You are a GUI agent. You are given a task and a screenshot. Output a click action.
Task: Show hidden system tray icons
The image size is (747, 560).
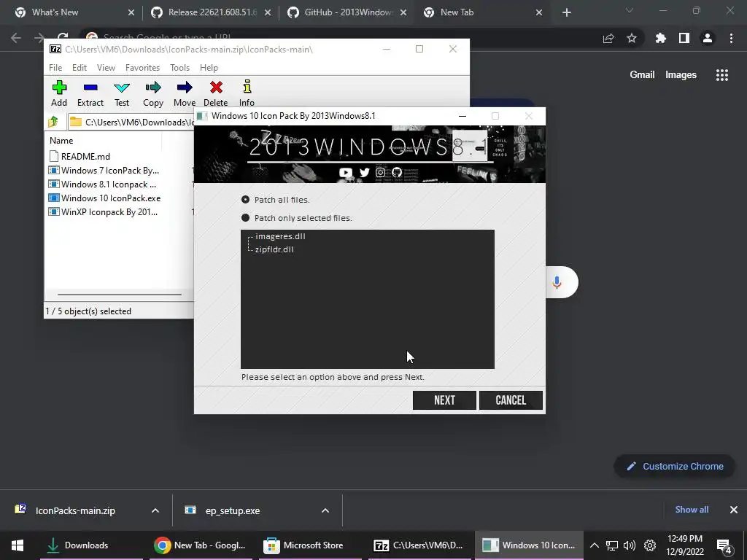[594, 545]
